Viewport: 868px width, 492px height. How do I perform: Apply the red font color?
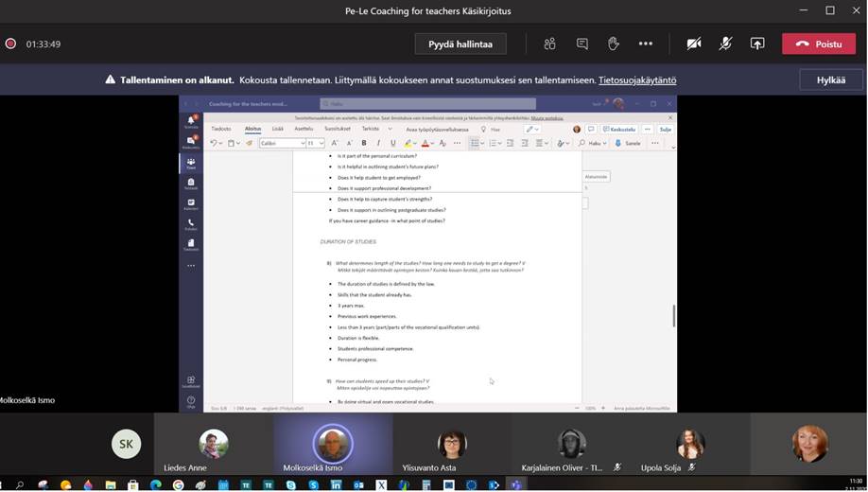click(425, 143)
